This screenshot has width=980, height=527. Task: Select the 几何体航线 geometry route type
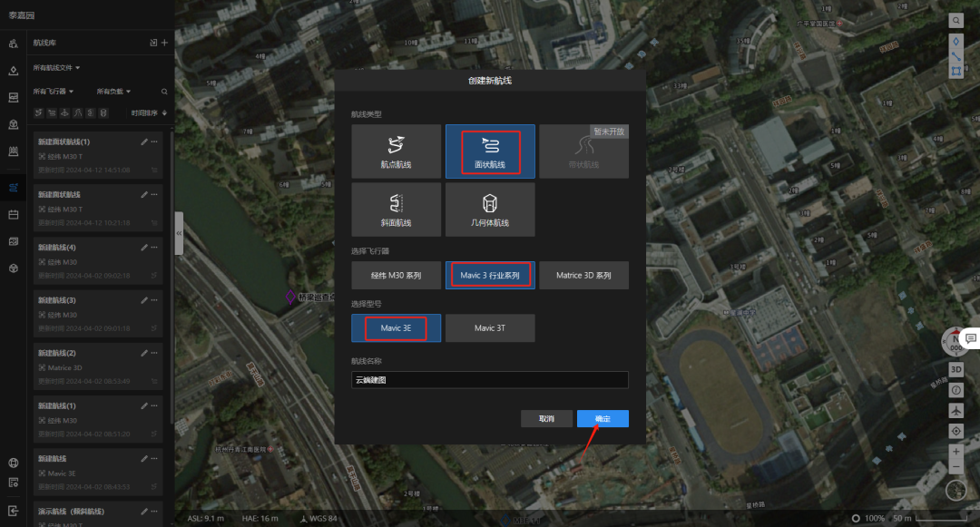490,210
